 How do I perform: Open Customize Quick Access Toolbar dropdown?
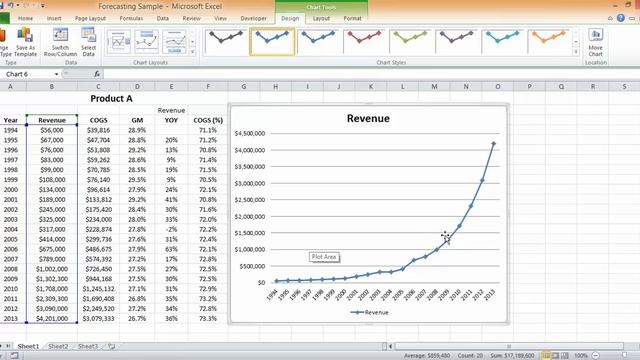42,6
